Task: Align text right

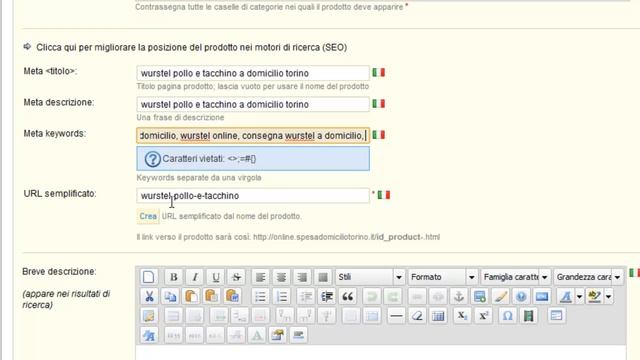Action: 302,277
